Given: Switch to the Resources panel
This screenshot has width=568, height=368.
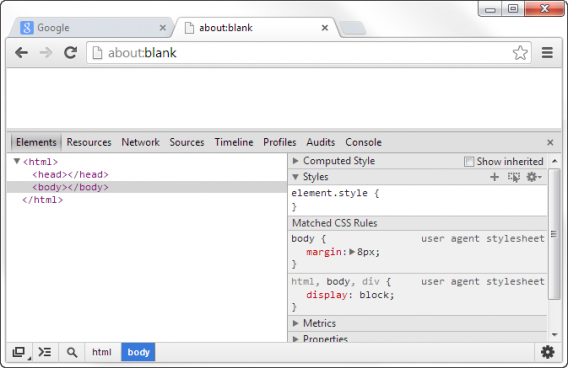Looking at the screenshot, I should tap(89, 142).
